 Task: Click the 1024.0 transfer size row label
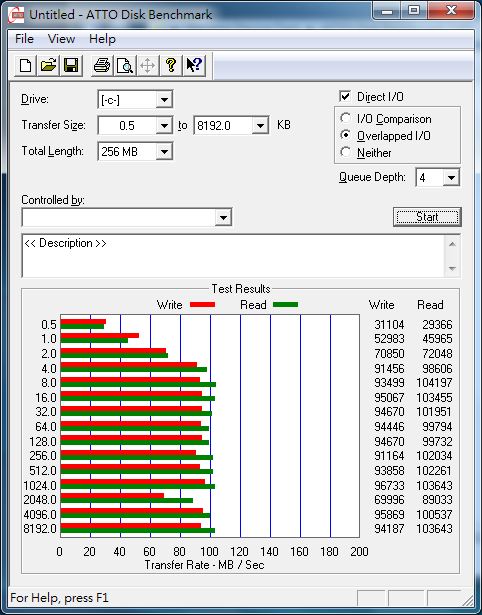40,485
